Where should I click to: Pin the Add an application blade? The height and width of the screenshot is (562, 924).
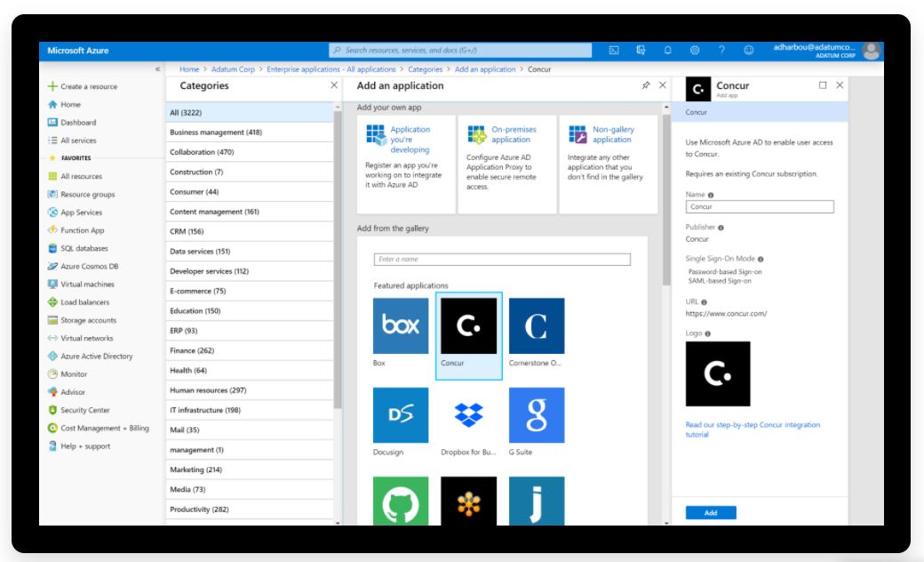(x=646, y=84)
